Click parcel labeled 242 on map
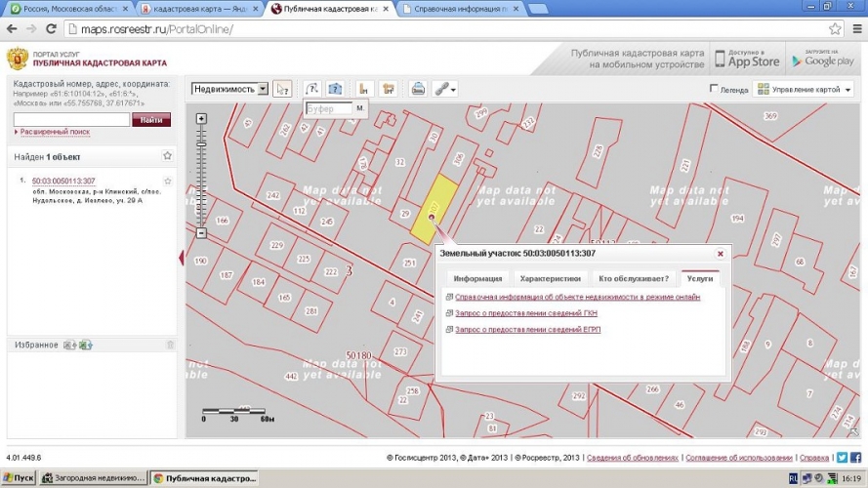Image resolution: width=868 pixels, height=488 pixels. 273,195
